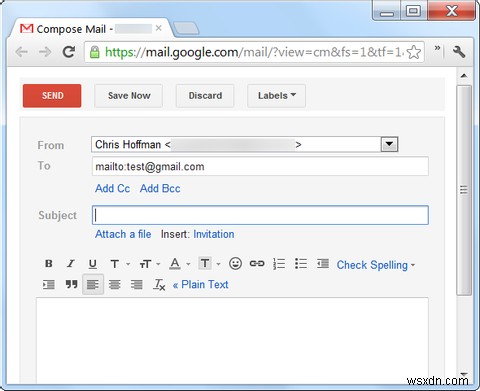Center align the message text
The image size is (480, 391).
pos(115,284)
